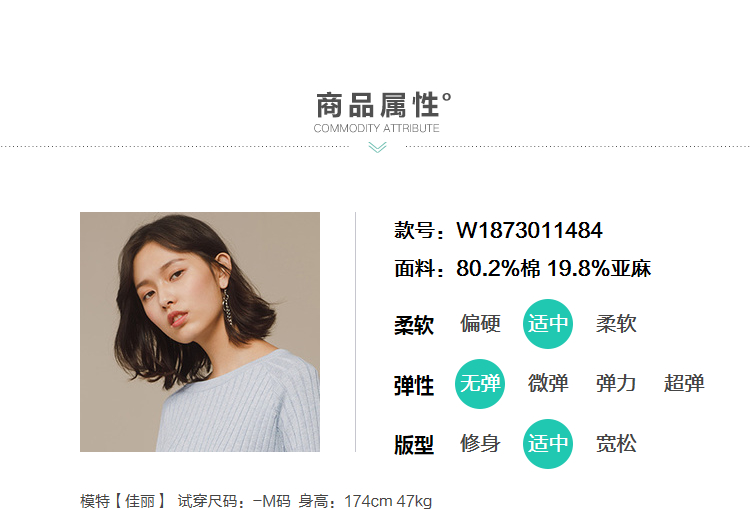This screenshot has height=510, width=750.
Task: Click the COMMODITY ATTRIBUTE subtitle
Action: (x=376, y=128)
